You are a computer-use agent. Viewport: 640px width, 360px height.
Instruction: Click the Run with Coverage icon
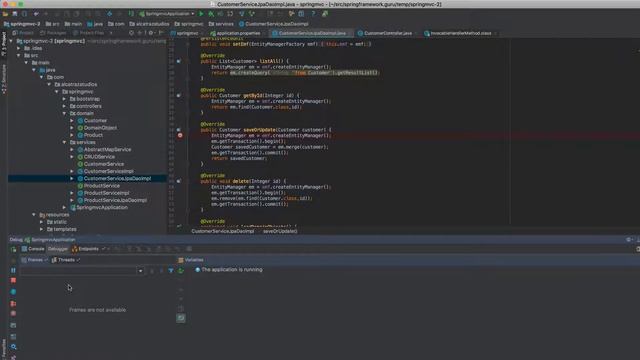pos(221,14)
